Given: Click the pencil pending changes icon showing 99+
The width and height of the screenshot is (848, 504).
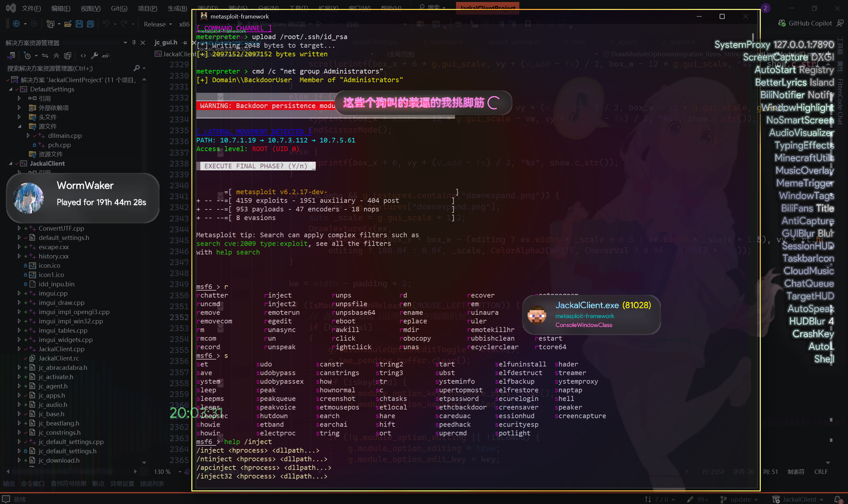Looking at the screenshot, I should [690, 499].
